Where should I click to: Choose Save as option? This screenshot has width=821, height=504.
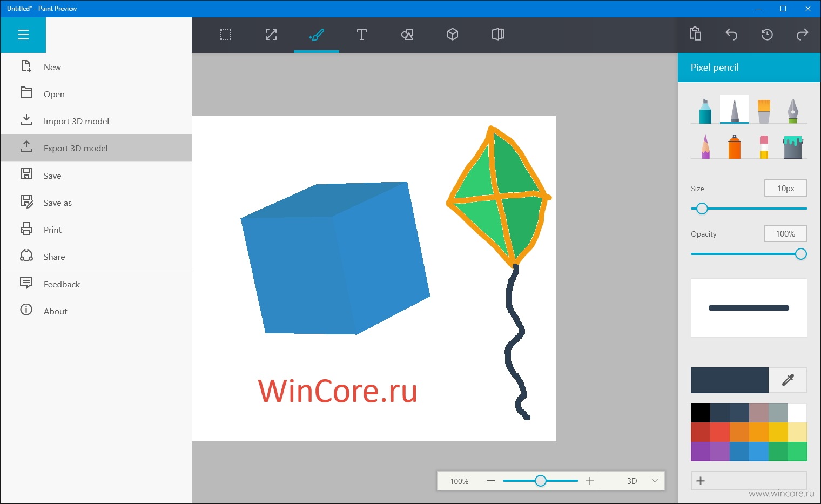(96, 203)
